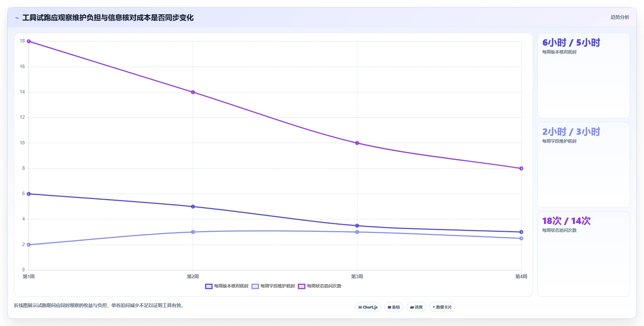This screenshot has width=644, height=326.
Task: Click the chart title about 工具试跑
Action: 108,18
